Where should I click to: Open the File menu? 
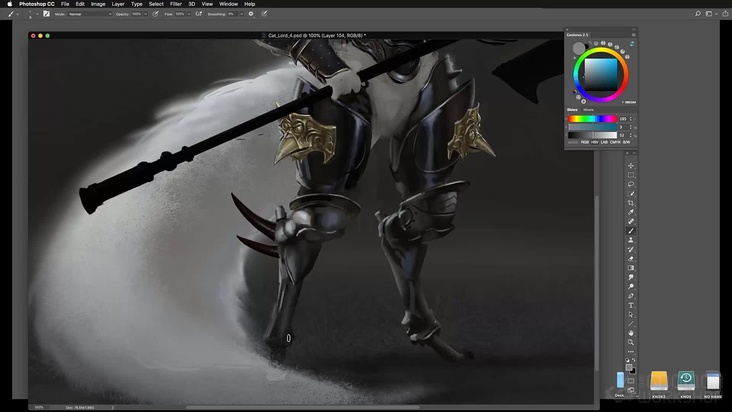65,4
